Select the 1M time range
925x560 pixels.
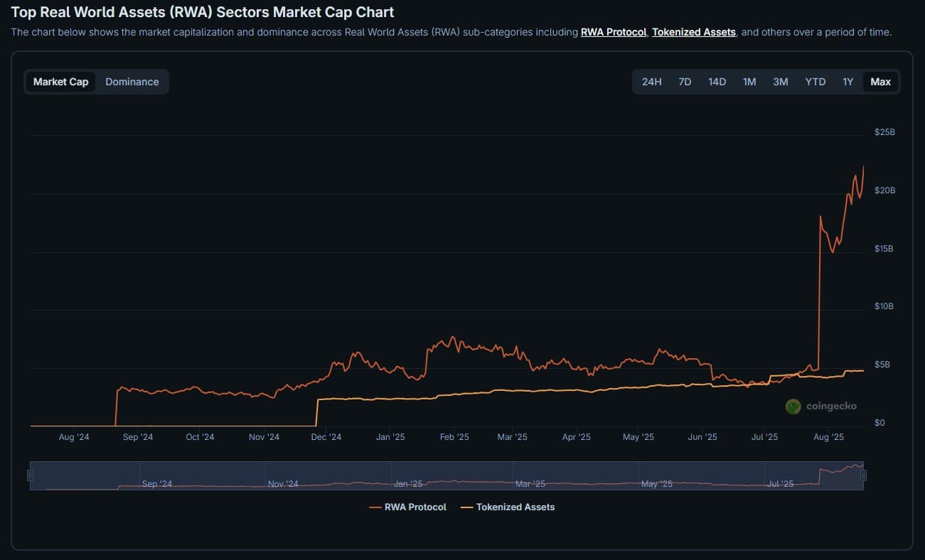[749, 81]
